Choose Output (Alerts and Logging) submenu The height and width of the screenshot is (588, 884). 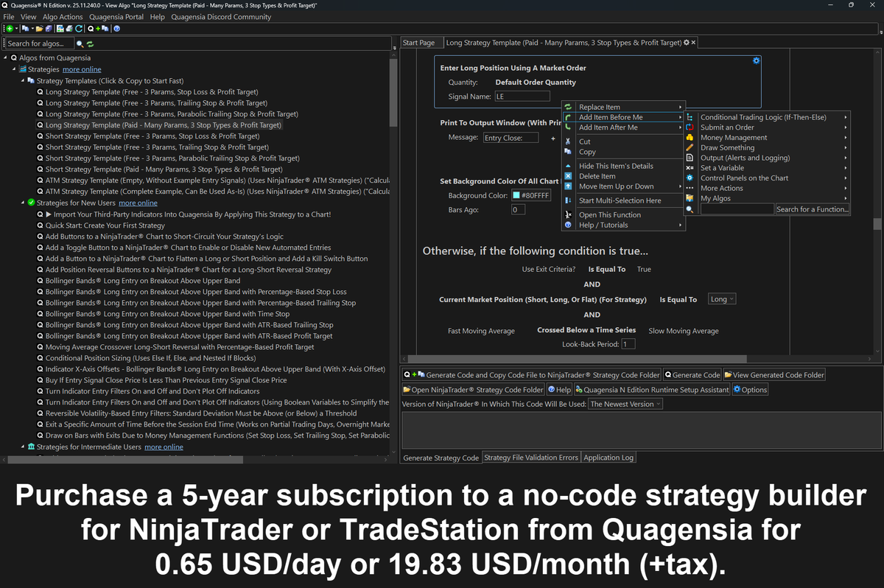pos(767,158)
